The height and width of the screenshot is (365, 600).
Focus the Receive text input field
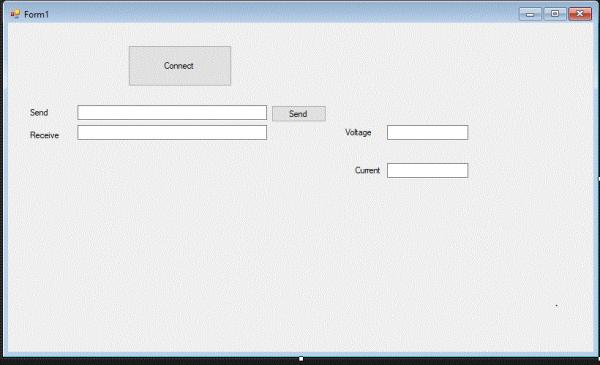(x=172, y=132)
